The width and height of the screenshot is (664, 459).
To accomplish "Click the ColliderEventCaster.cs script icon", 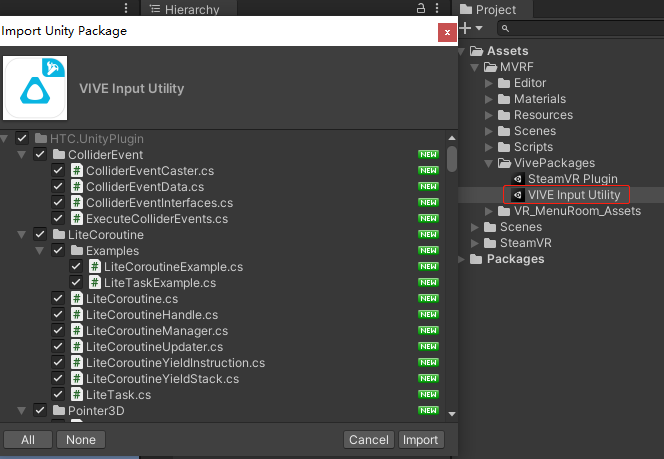I will [x=76, y=171].
